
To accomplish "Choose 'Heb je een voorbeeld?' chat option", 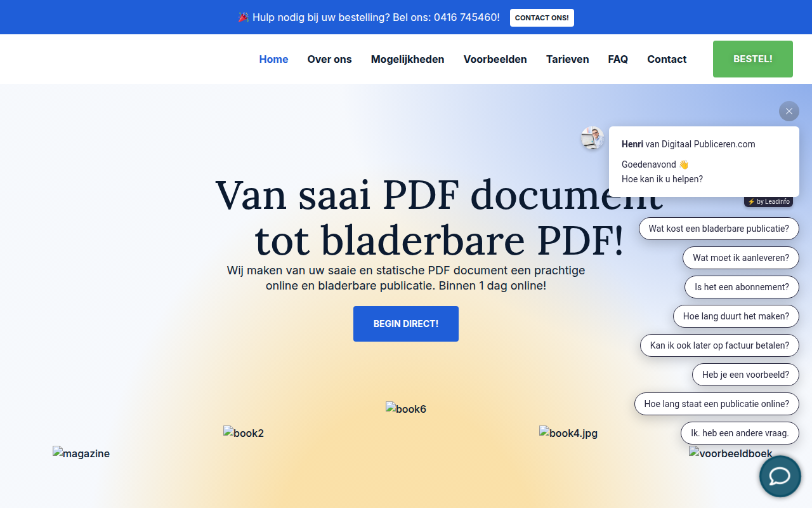I will coord(745,375).
